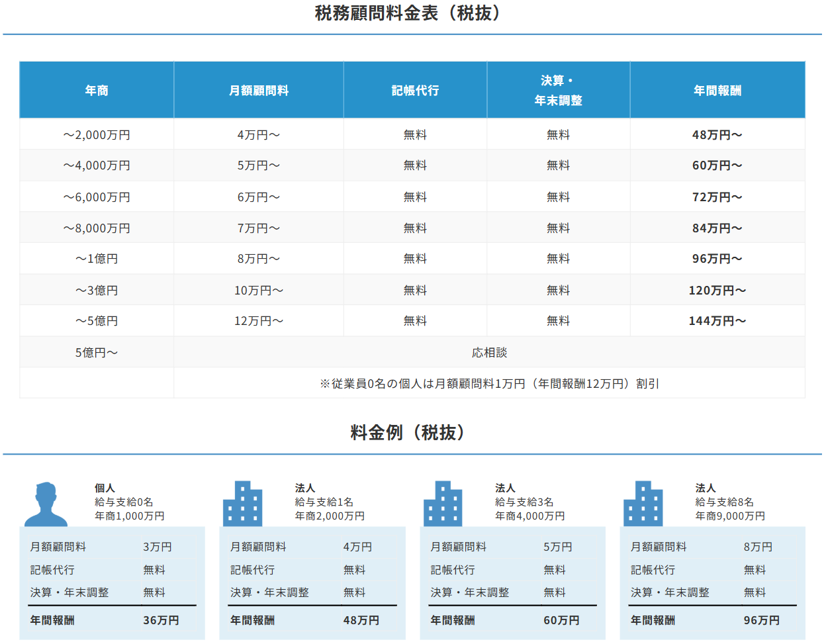Click the 10万円～ monthly fee cell

coord(259,290)
